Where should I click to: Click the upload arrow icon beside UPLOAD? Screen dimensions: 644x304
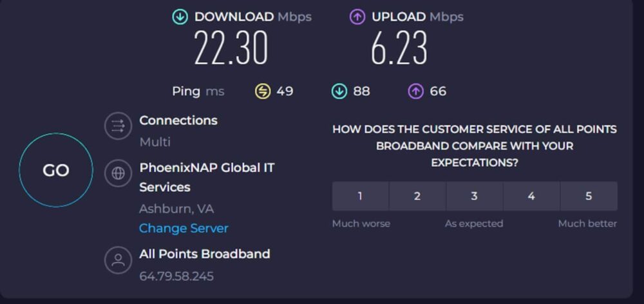pos(357,17)
